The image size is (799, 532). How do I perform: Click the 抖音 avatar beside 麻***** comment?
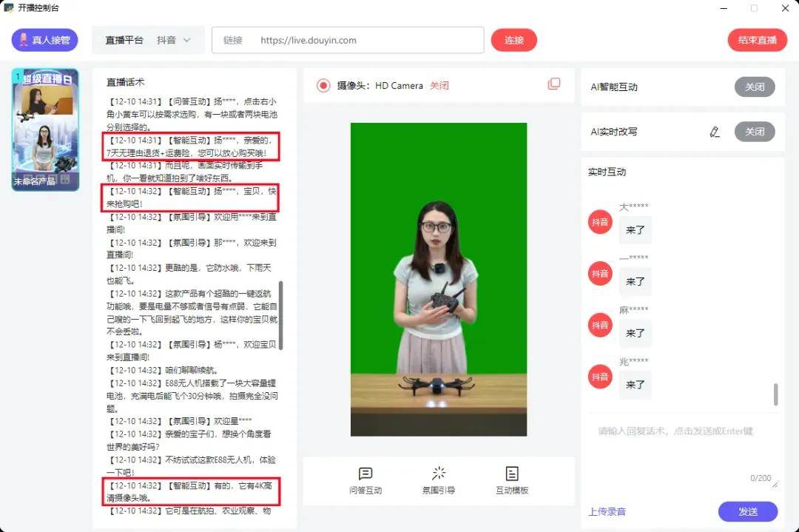600,325
